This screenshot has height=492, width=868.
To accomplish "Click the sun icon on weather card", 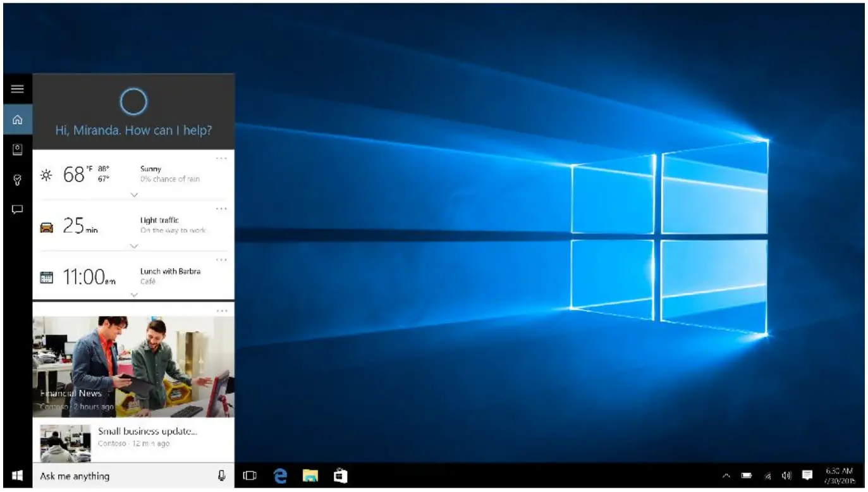I will pos(47,175).
